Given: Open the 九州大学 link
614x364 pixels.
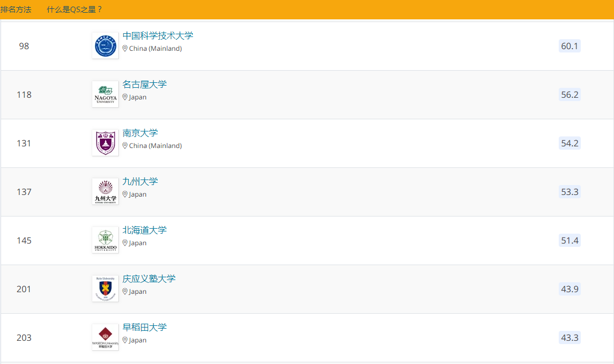Looking at the screenshot, I should (x=140, y=181).
